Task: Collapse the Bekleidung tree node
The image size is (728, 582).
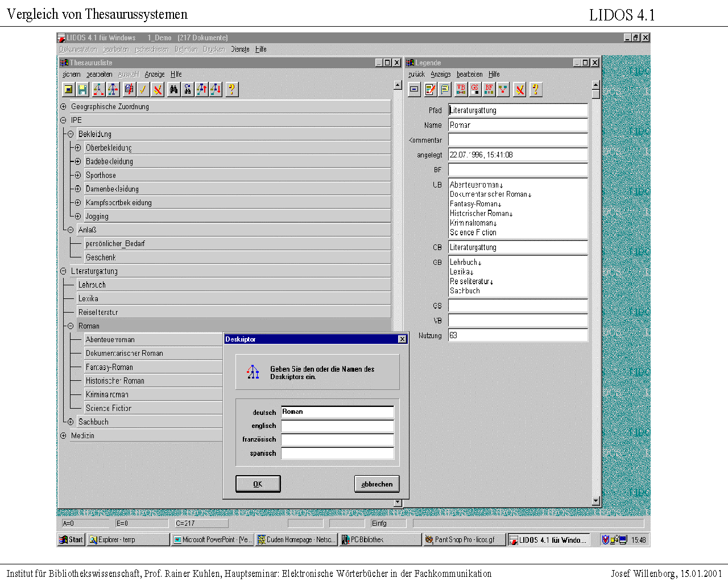Action: pos(71,134)
